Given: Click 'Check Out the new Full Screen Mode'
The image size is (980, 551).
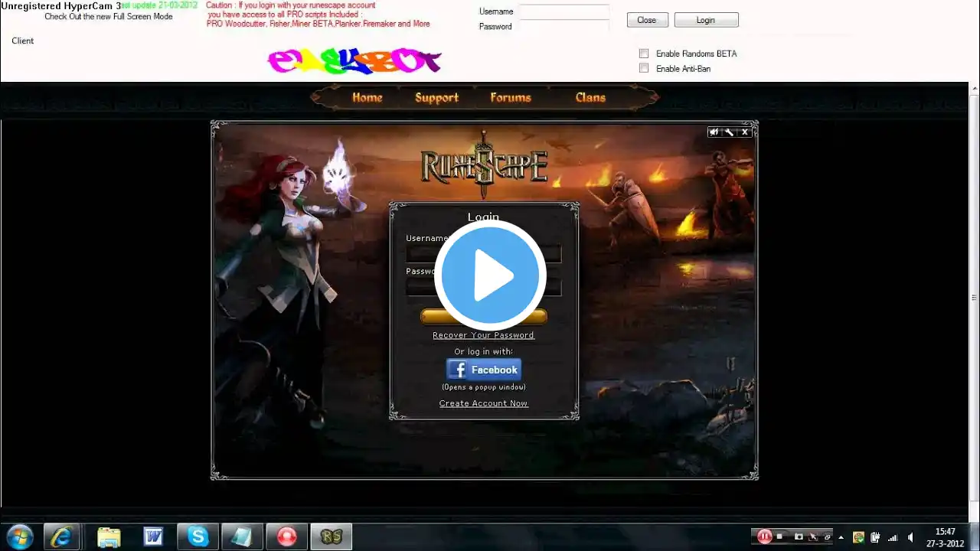Looking at the screenshot, I should click(x=109, y=16).
